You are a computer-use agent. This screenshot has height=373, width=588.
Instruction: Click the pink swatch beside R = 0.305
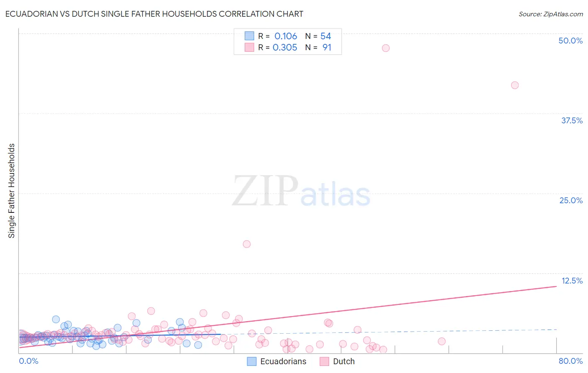click(x=249, y=47)
